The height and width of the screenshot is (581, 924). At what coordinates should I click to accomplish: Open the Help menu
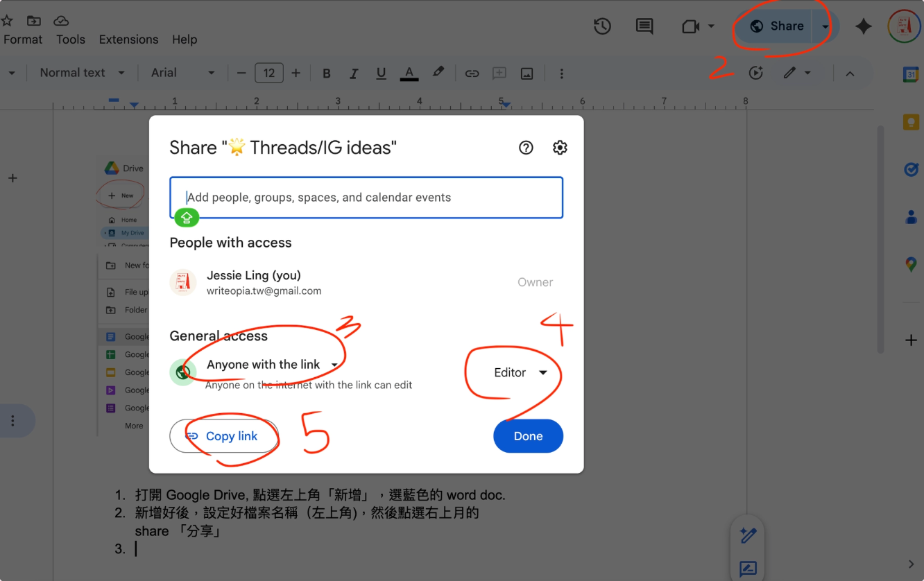[x=185, y=40]
